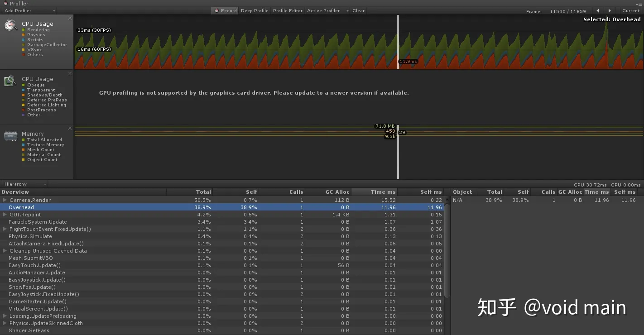Clear the profiler data
Image resolution: width=644 pixels, height=335 pixels.
click(358, 10)
